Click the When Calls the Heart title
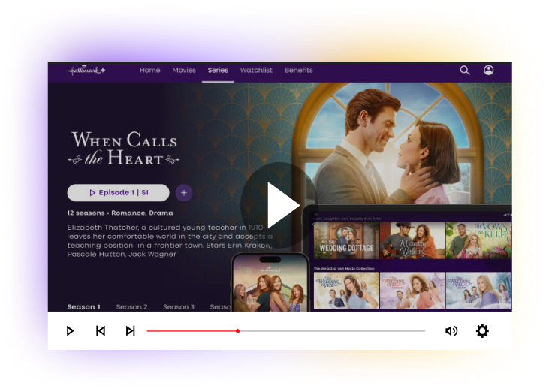This screenshot has width=546, height=392. click(124, 148)
